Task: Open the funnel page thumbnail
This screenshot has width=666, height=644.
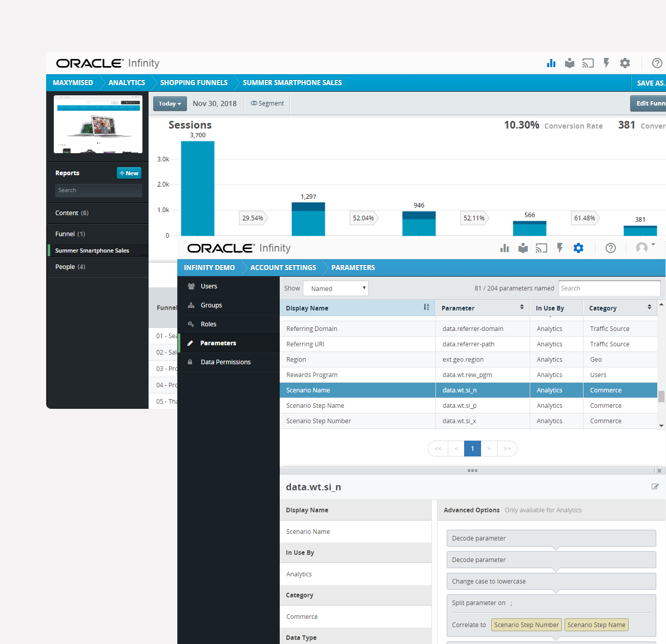Action: (x=98, y=124)
